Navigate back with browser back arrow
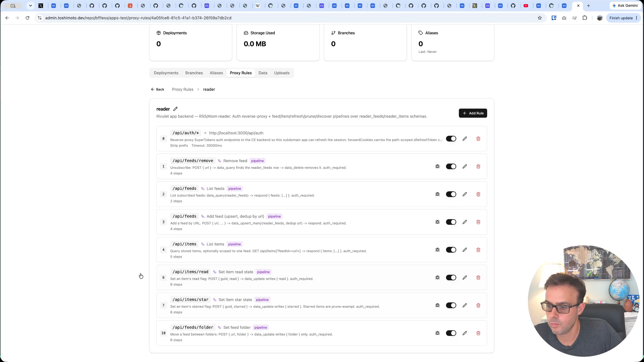Viewport: 644px width, 362px height. 7,18
